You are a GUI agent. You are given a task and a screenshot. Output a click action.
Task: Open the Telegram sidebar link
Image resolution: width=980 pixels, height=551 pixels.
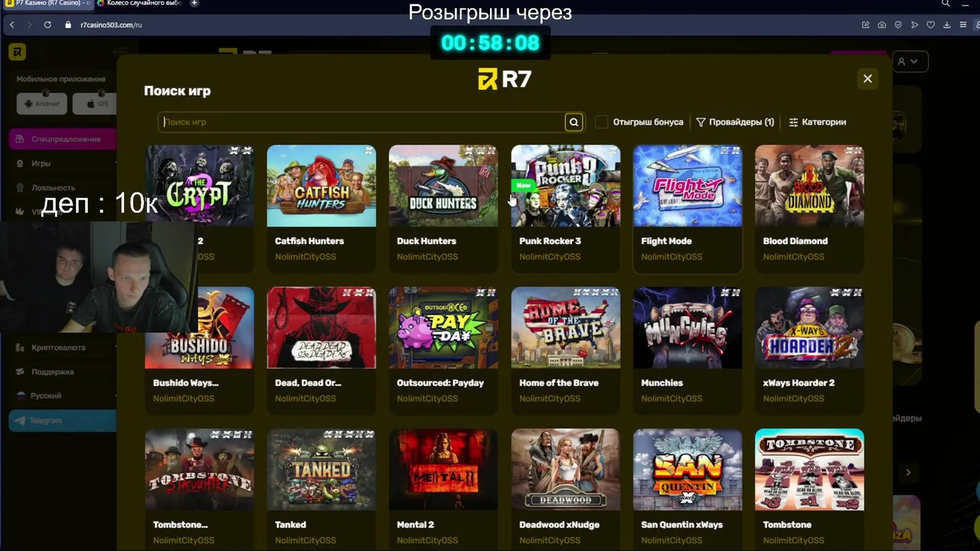point(63,421)
